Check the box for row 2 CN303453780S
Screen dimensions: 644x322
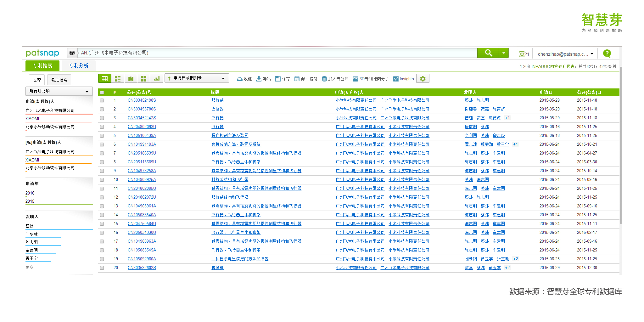tap(102, 109)
